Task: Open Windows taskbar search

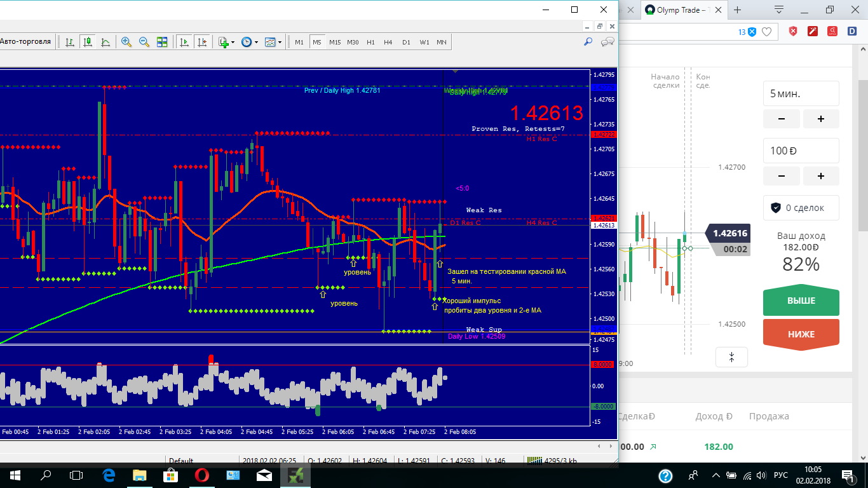Action: pyautogui.click(x=46, y=475)
